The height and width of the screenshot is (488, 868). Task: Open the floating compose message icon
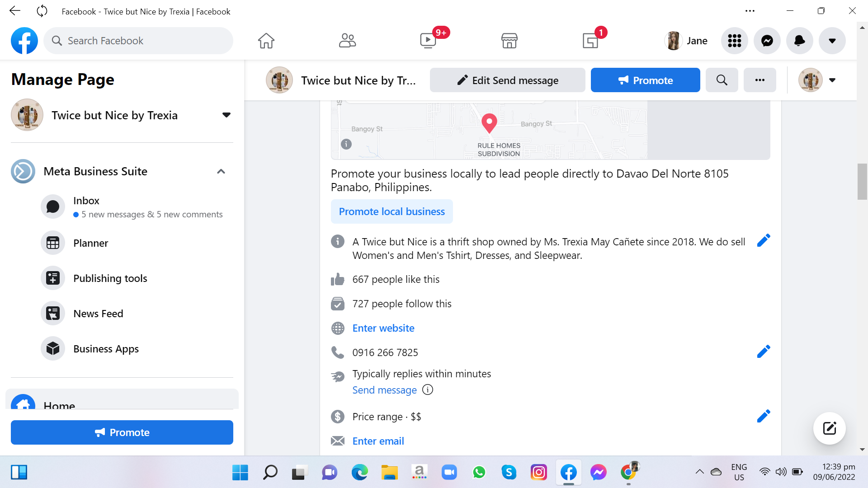coord(829,428)
